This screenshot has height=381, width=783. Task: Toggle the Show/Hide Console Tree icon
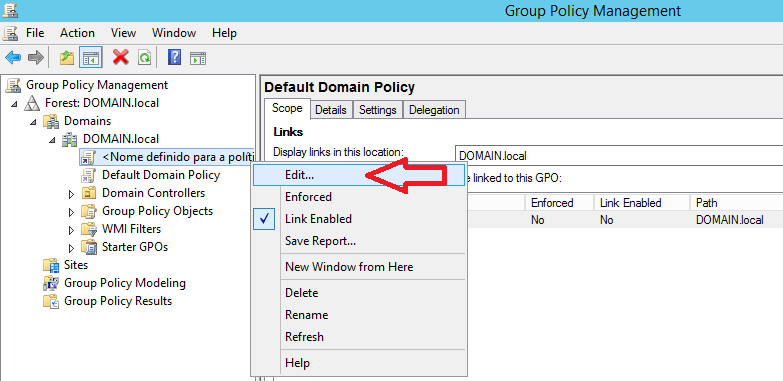tap(91, 57)
